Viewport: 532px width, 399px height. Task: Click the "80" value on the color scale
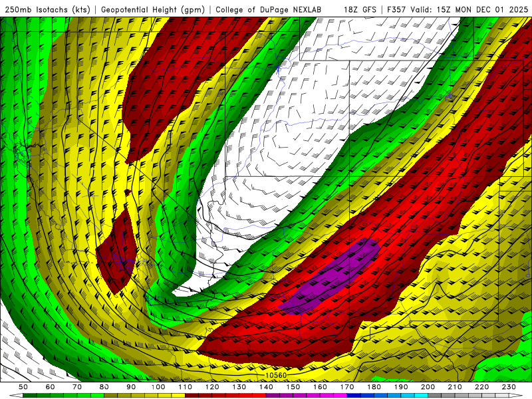104,387
